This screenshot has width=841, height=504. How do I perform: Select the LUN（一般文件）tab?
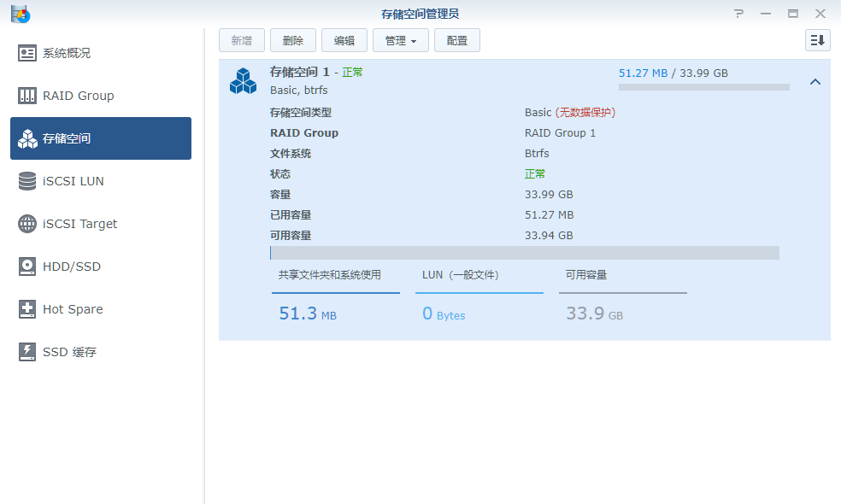pyautogui.click(x=459, y=274)
